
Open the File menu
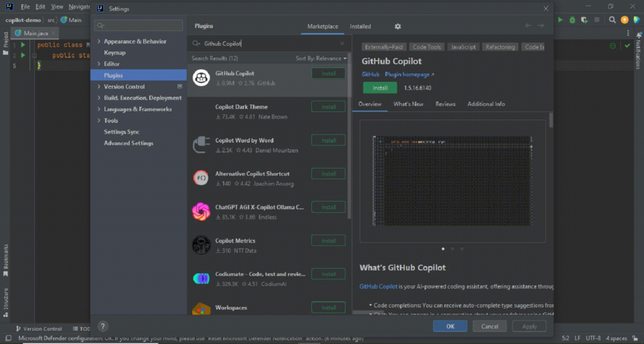coord(25,6)
